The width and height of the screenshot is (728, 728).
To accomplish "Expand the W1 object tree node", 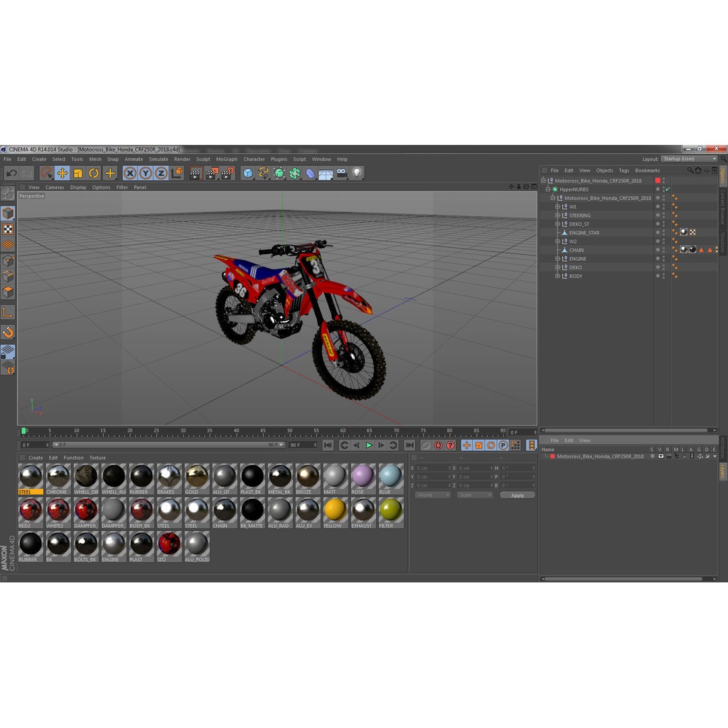I will tap(557, 207).
